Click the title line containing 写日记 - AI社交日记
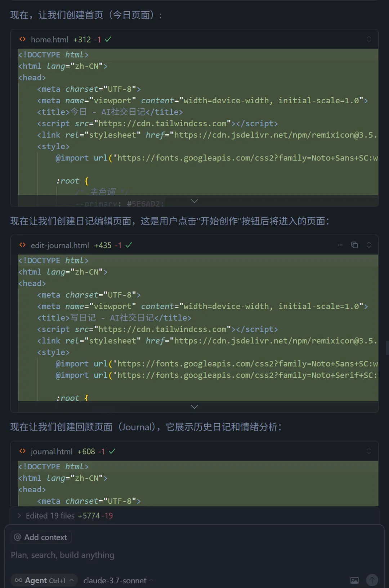389x588 pixels. (114, 318)
